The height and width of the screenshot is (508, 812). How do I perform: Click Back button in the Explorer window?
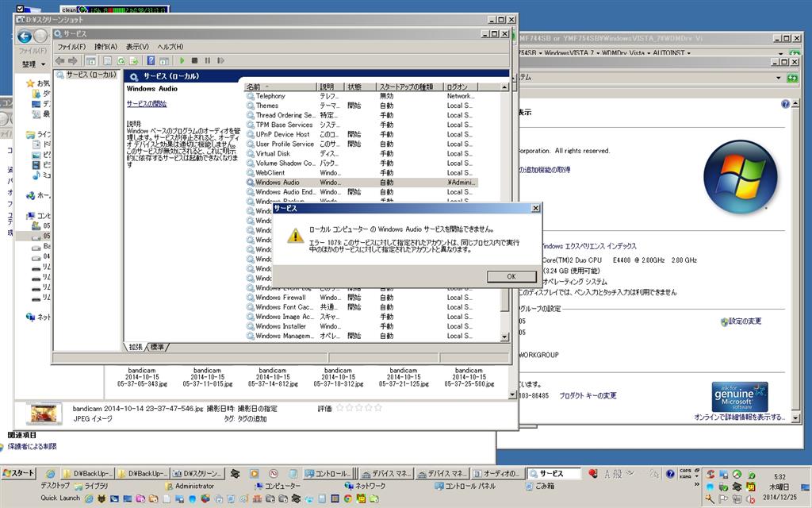pos(25,36)
